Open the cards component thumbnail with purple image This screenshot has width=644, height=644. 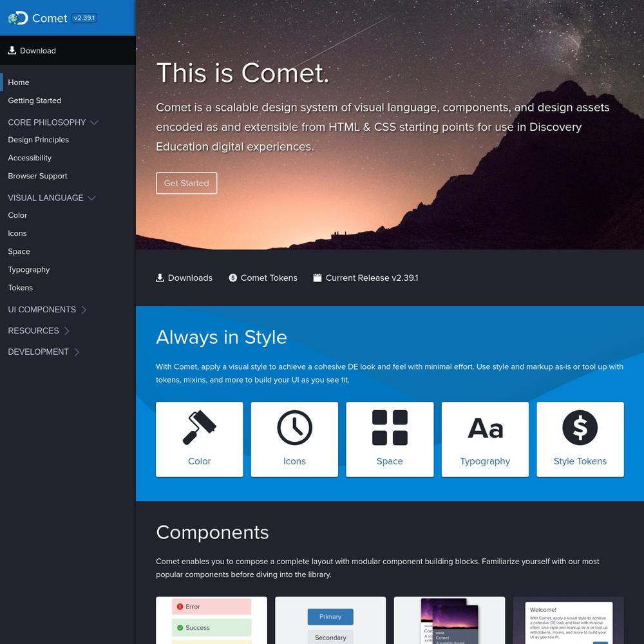[450, 620]
